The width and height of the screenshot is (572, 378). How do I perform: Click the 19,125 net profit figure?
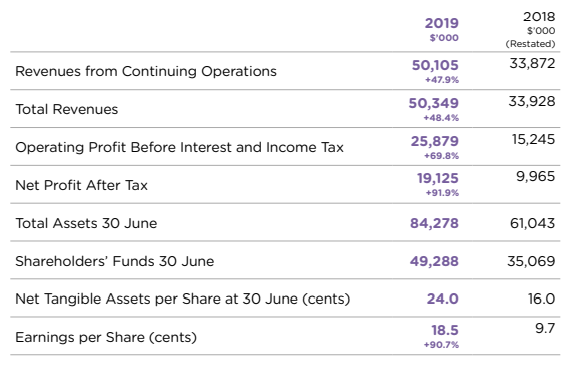tap(438, 178)
